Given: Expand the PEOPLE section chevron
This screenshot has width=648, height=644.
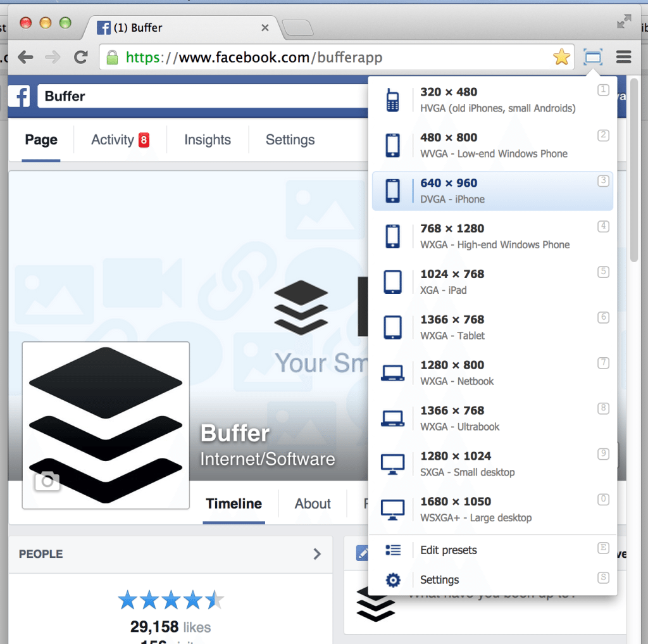Looking at the screenshot, I should click(x=317, y=554).
